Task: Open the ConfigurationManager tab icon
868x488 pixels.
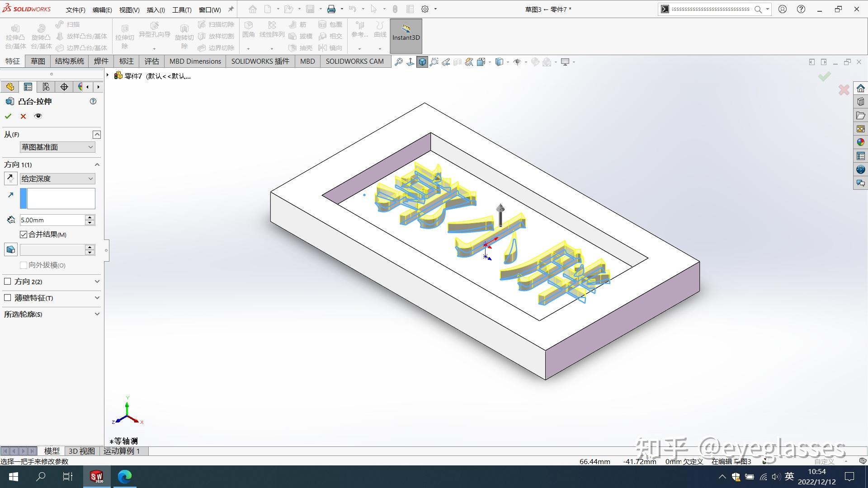Action: coord(46,87)
